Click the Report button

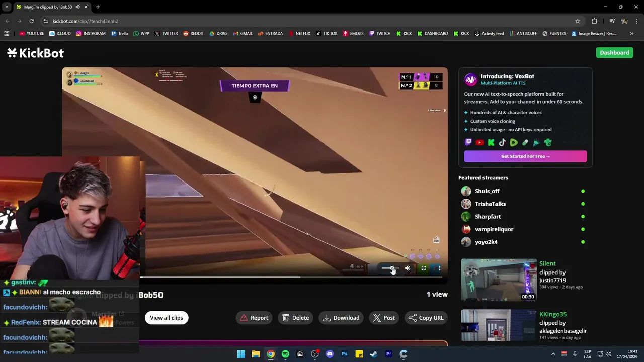254,318
